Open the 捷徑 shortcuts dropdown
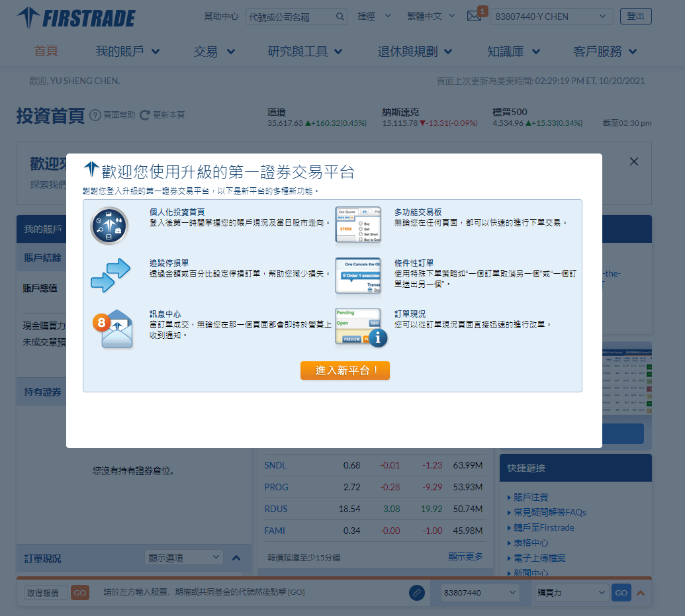This screenshot has width=685, height=616. [x=374, y=16]
